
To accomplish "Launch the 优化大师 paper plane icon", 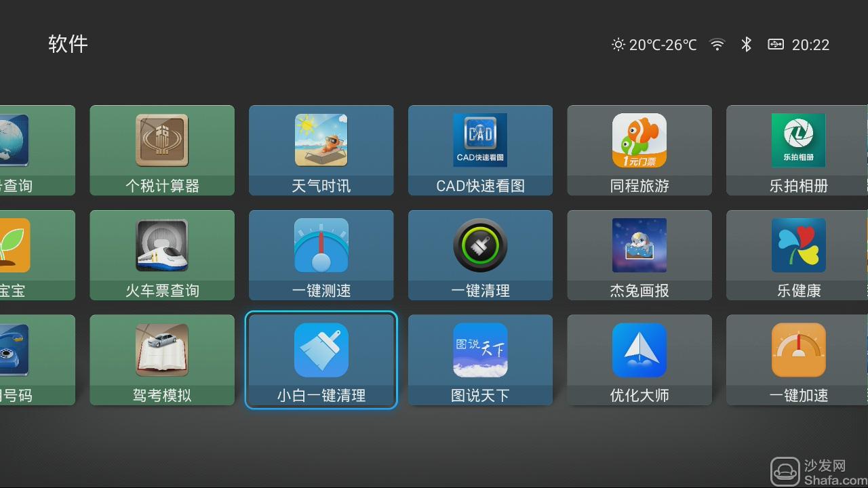I will pos(639,350).
